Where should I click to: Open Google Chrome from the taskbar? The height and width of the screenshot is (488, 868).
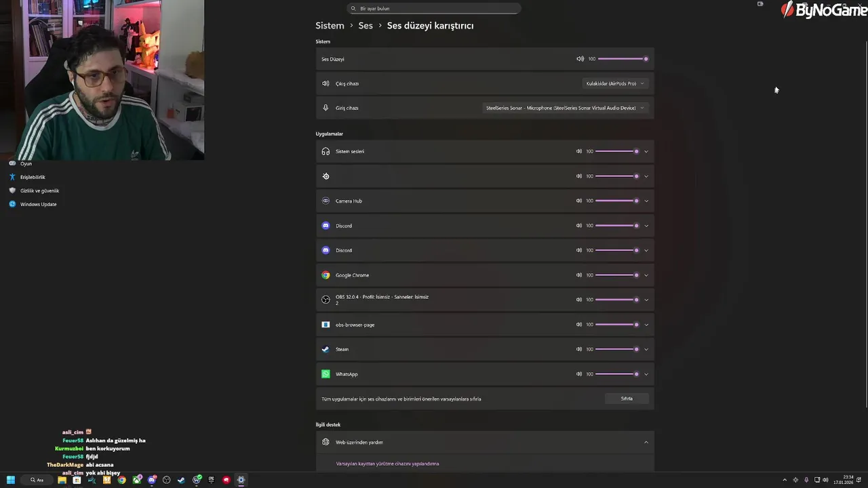point(121,480)
